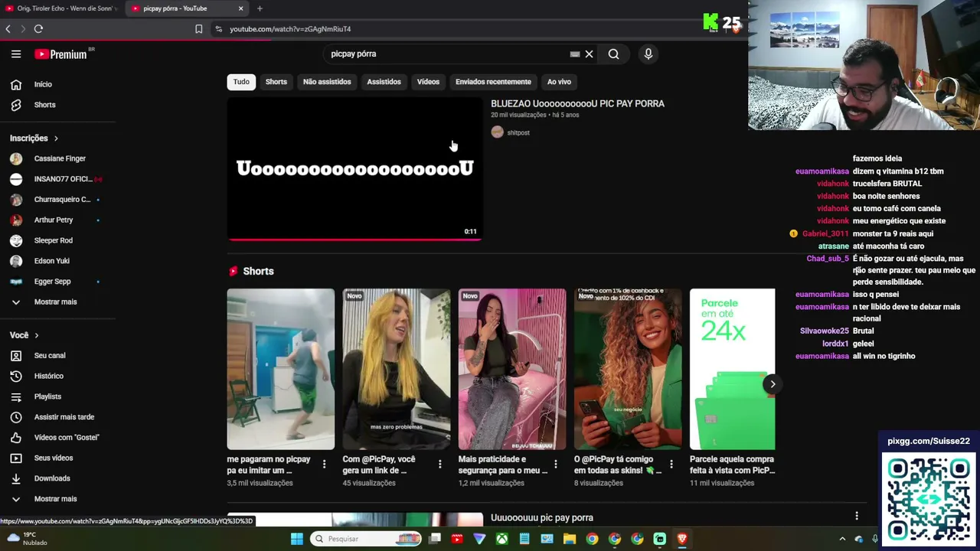Show next Shorts with the right arrow
Image resolution: width=980 pixels, height=551 pixels.
coord(773,384)
